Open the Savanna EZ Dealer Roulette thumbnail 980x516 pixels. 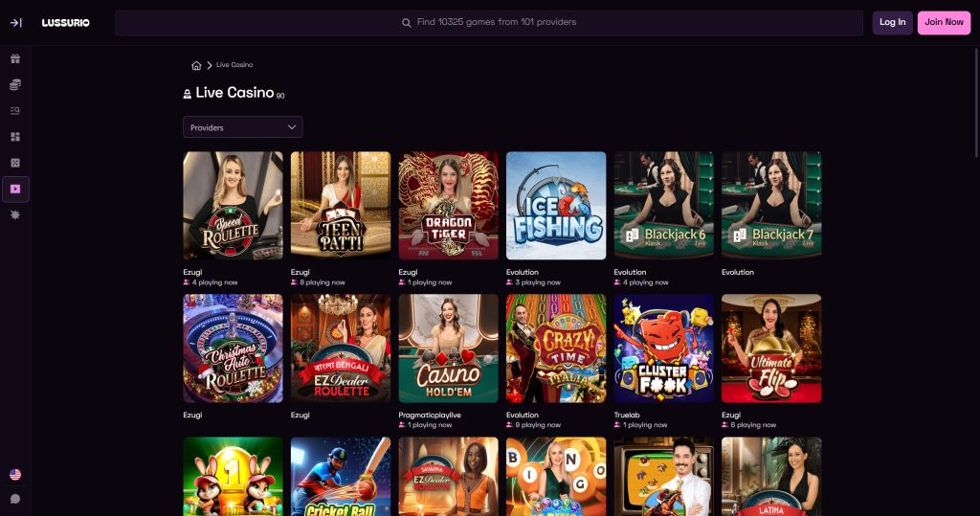tap(448, 477)
